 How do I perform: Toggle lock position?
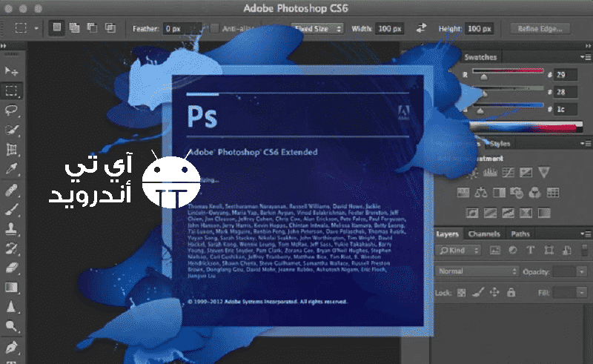click(494, 293)
